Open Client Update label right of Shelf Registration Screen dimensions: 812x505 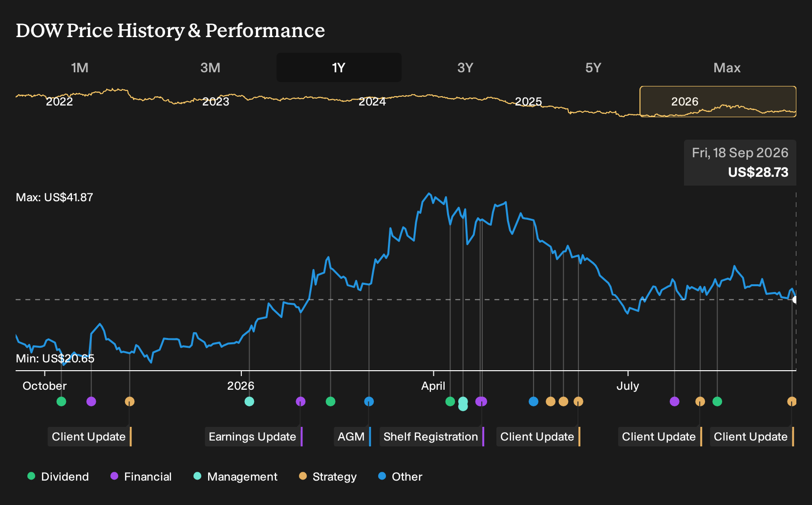pos(538,437)
